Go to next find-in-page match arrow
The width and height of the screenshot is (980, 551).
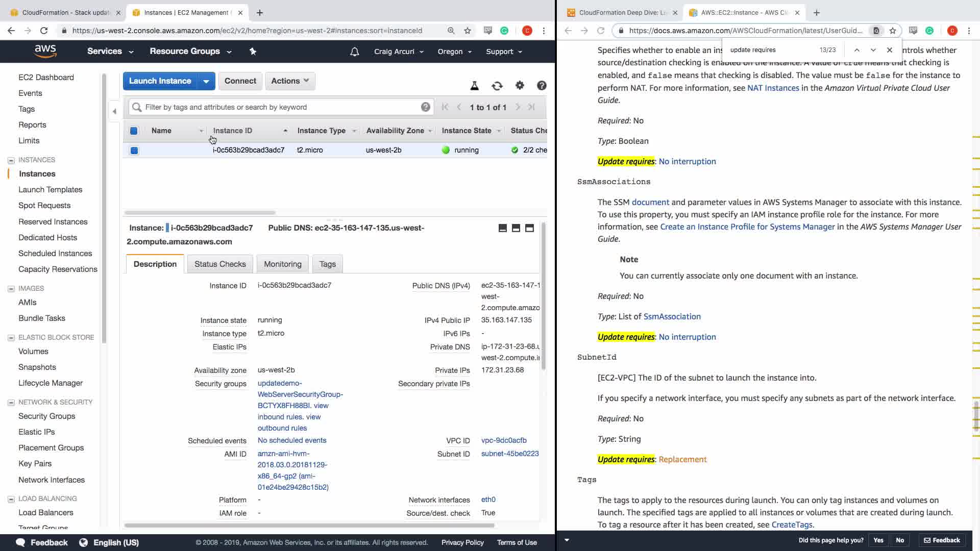[x=873, y=50]
